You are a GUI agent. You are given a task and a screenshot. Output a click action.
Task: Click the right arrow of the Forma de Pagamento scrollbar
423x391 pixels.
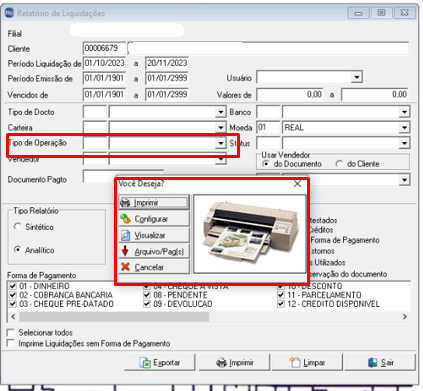point(405,317)
